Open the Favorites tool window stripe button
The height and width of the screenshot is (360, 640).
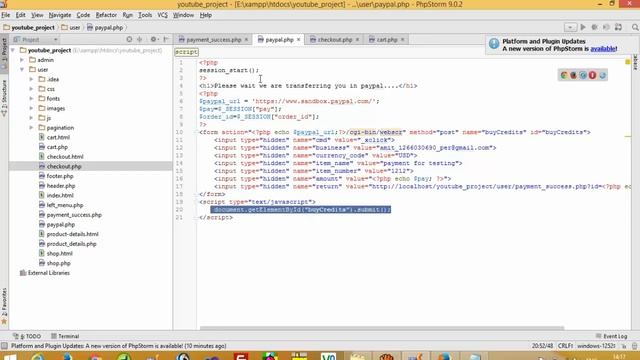point(4,306)
